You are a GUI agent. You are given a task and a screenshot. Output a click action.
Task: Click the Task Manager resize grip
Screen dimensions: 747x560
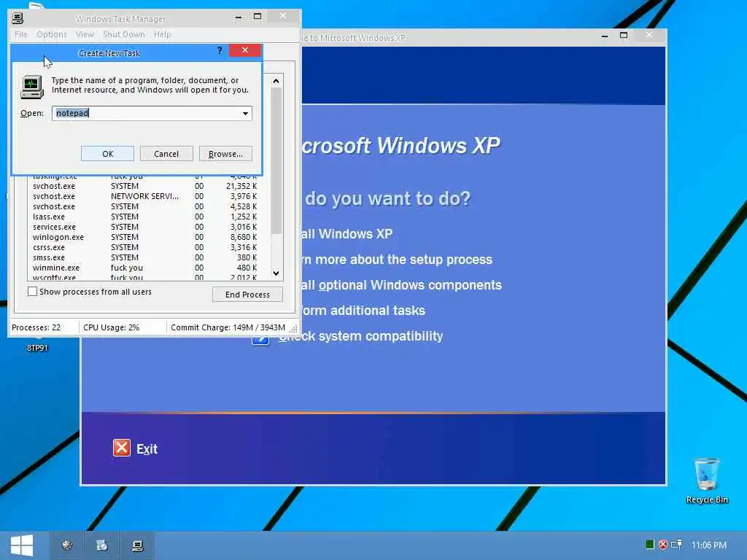(293, 328)
